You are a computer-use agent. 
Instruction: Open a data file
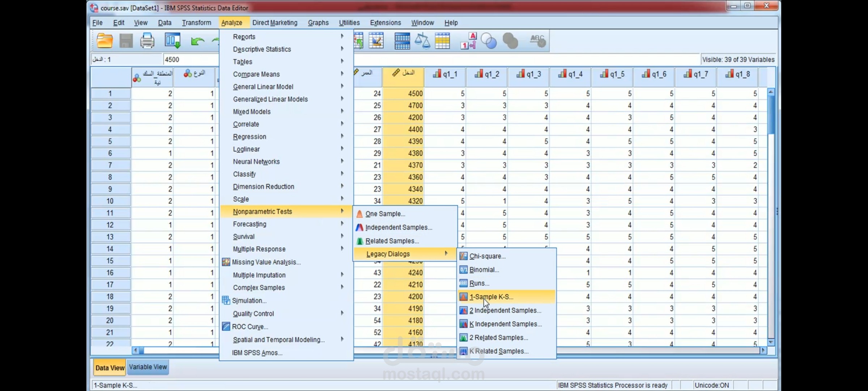pyautogui.click(x=104, y=41)
